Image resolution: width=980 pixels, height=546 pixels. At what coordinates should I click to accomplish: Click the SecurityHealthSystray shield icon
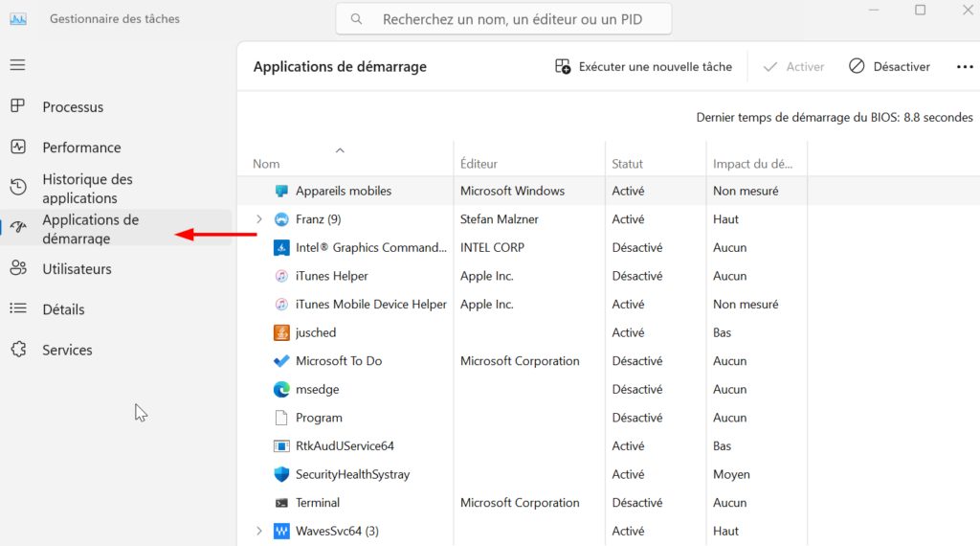[282, 474]
